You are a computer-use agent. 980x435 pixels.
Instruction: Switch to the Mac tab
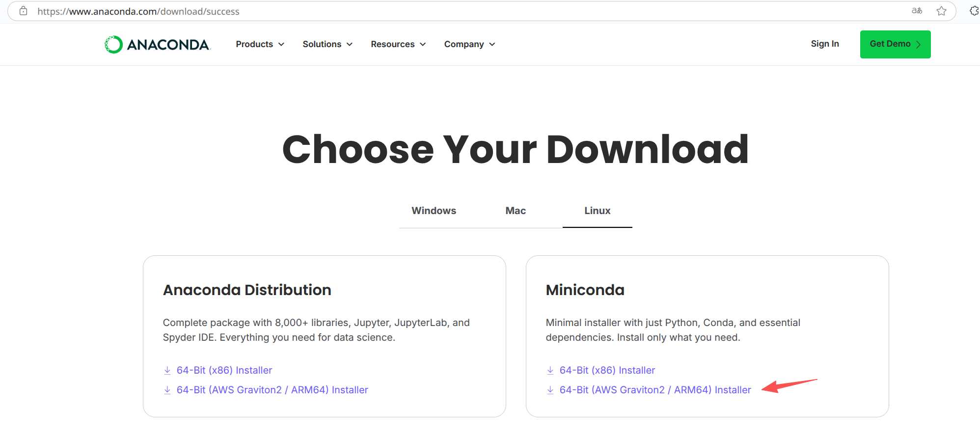(516, 211)
